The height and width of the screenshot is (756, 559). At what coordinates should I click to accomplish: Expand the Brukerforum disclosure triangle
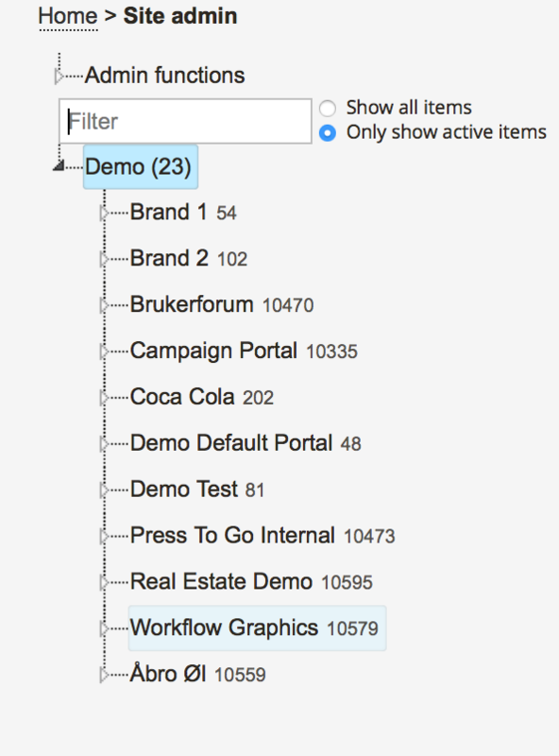[x=104, y=305]
